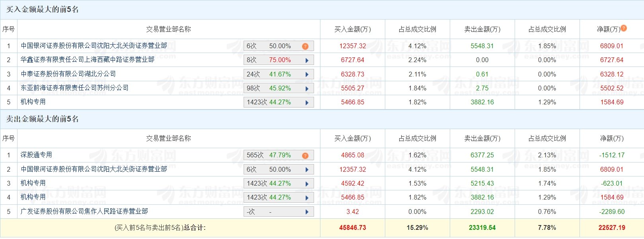Click 卖出金额最大的前5名 section heading
644x239 pixels.
[x=42, y=119]
